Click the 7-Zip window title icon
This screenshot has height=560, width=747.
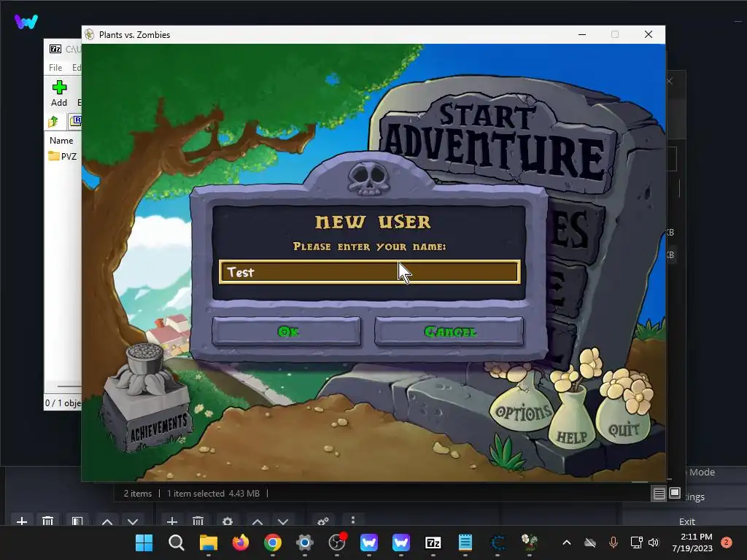(x=55, y=49)
